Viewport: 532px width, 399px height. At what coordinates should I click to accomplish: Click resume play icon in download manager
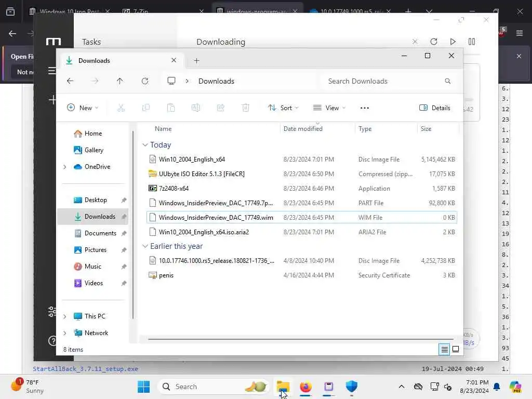coord(453,42)
